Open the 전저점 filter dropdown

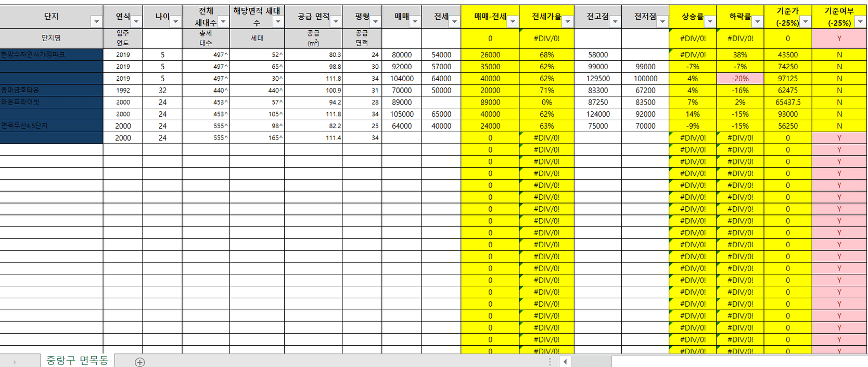point(662,21)
